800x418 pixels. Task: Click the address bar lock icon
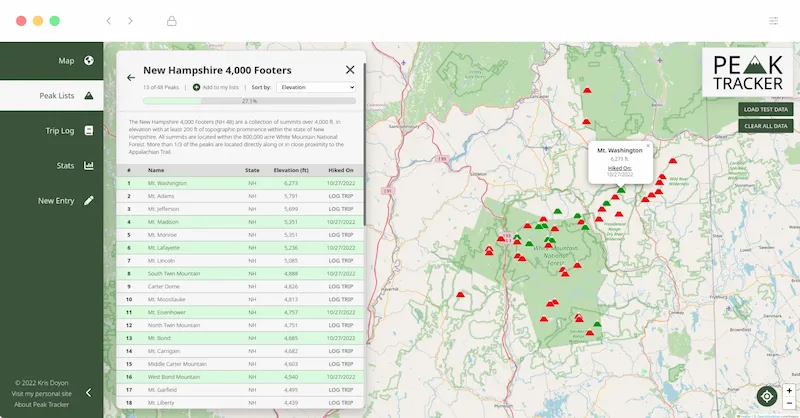[x=172, y=21]
